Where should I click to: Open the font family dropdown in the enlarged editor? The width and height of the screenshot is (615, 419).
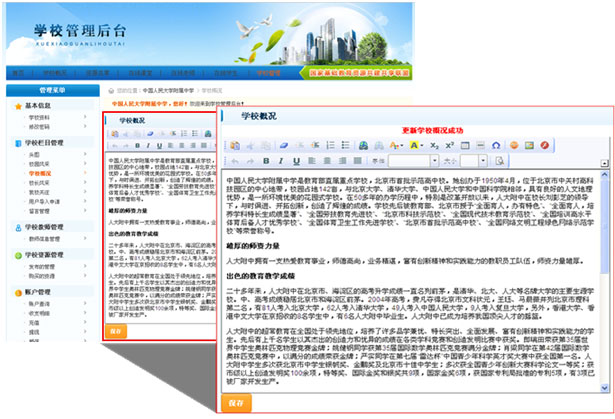[x=435, y=161]
